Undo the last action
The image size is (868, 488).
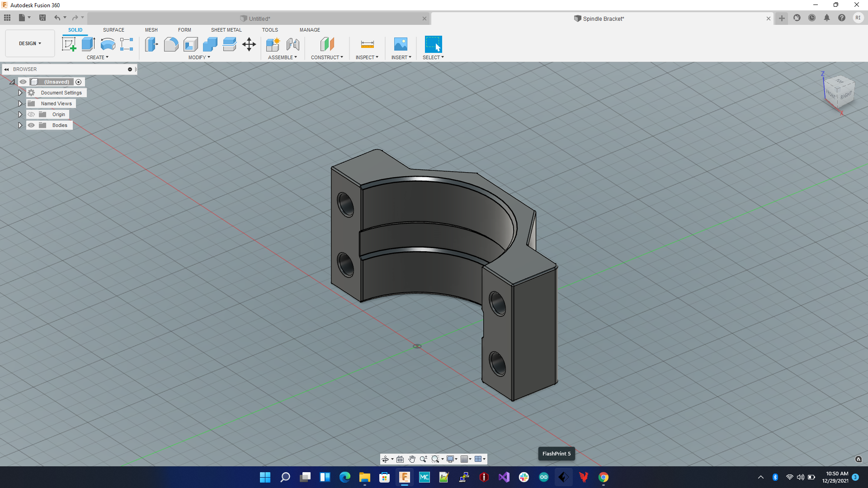(57, 18)
